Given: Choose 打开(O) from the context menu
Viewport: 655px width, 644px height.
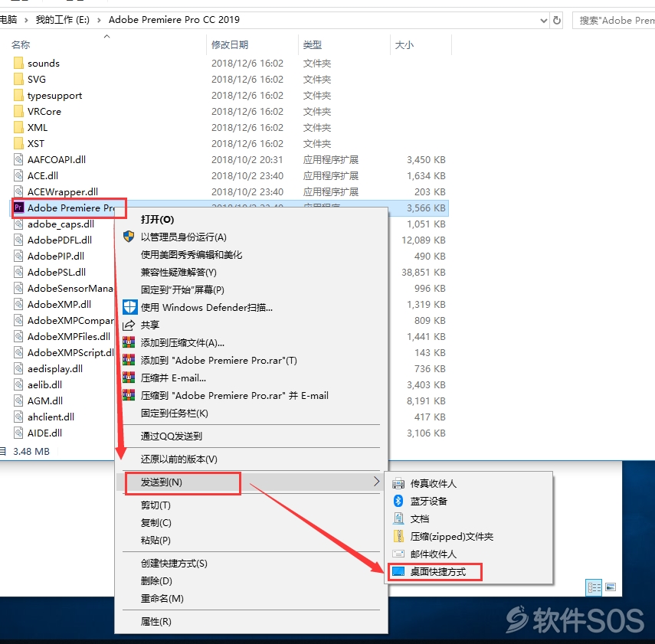Looking at the screenshot, I should (x=158, y=220).
